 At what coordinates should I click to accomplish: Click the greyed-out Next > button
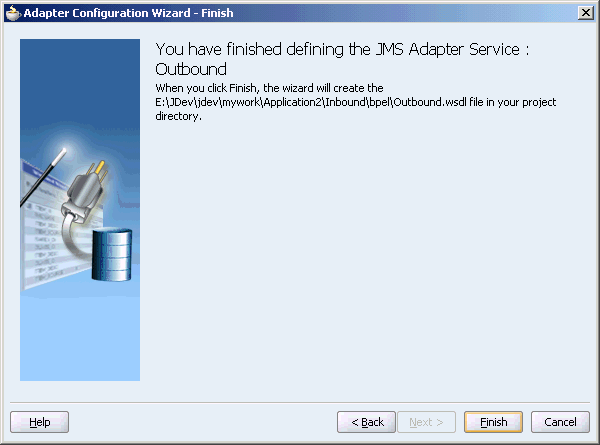pyautogui.click(x=426, y=422)
